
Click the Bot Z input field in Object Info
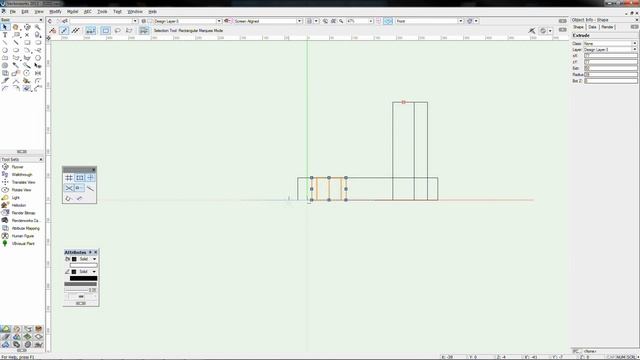pyautogui.click(x=611, y=81)
